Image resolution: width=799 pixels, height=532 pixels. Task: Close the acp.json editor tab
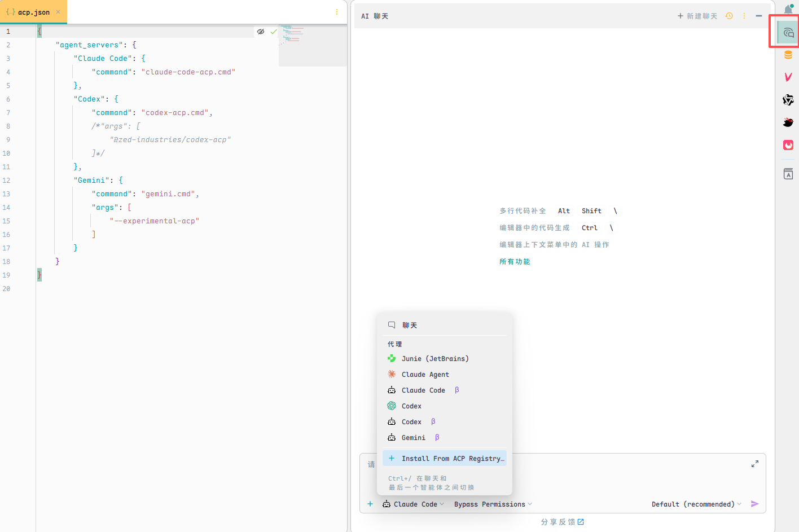point(58,12)
